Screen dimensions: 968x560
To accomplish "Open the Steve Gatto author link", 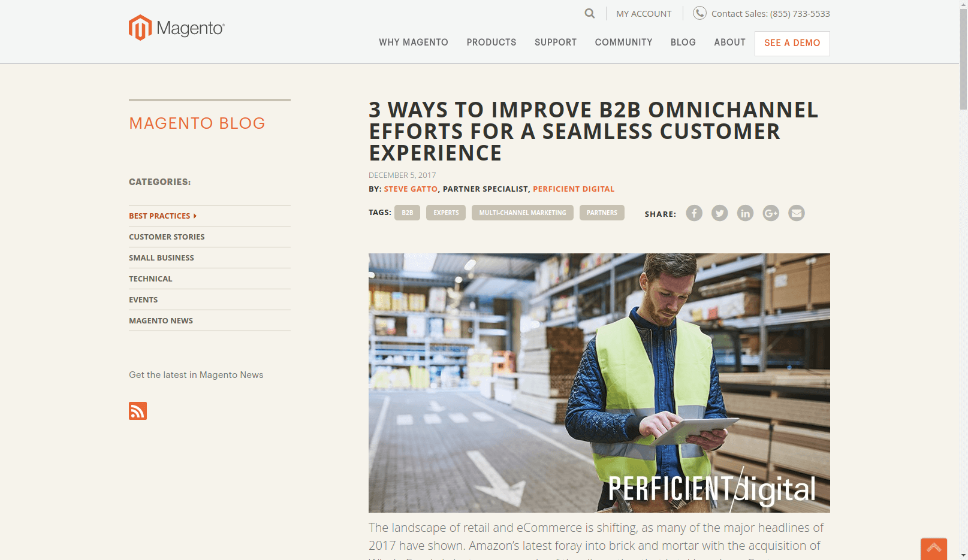I will coord(411,189).
